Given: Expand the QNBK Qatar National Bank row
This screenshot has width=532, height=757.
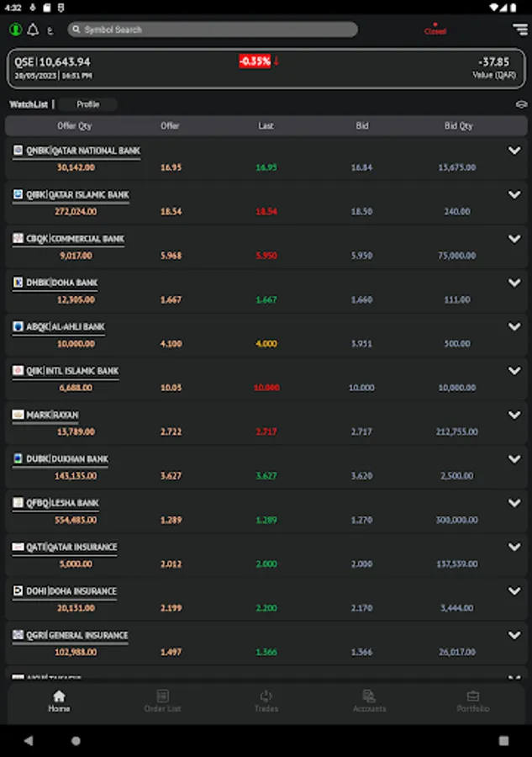Looking at the screenshot, I should pos(514,151).
